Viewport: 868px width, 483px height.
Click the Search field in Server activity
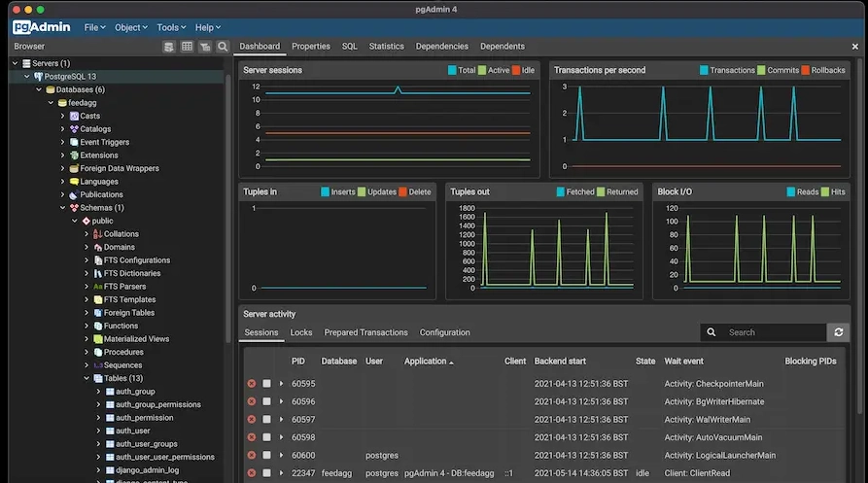click(775, 332)
